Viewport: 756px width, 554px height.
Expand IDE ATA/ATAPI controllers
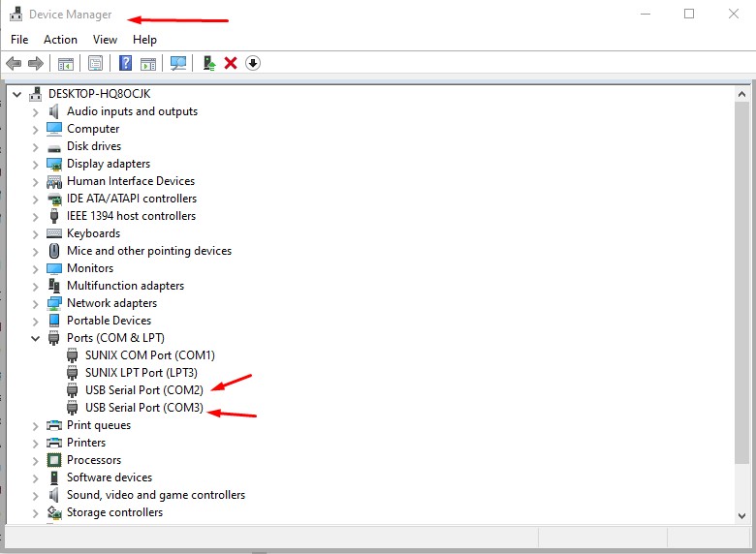(35, 200)
